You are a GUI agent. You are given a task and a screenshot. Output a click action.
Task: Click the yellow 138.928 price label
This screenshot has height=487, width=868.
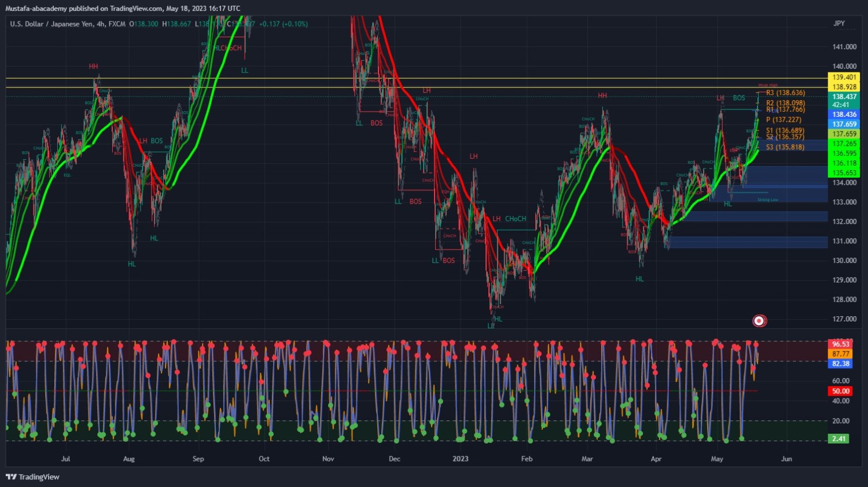[844, 87]
